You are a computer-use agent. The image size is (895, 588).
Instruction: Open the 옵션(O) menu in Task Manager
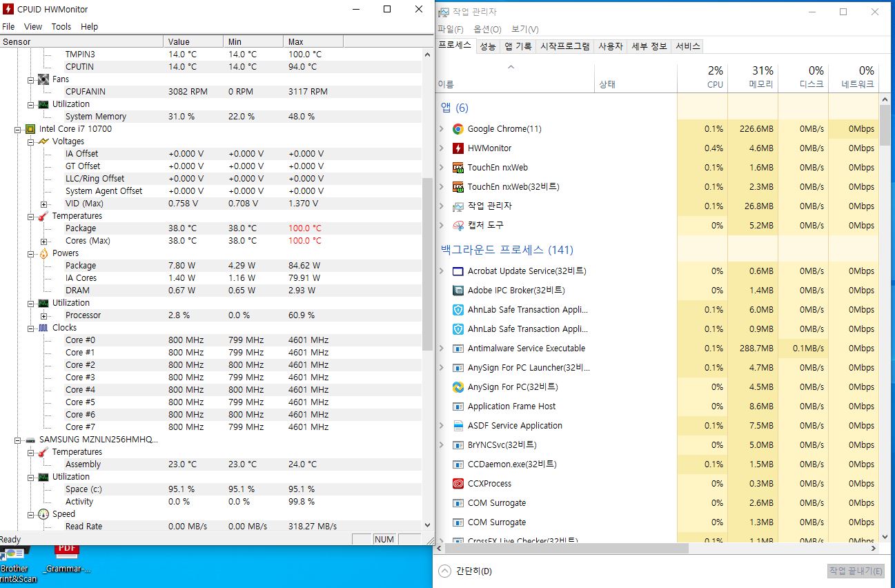[x=487, y=29]
